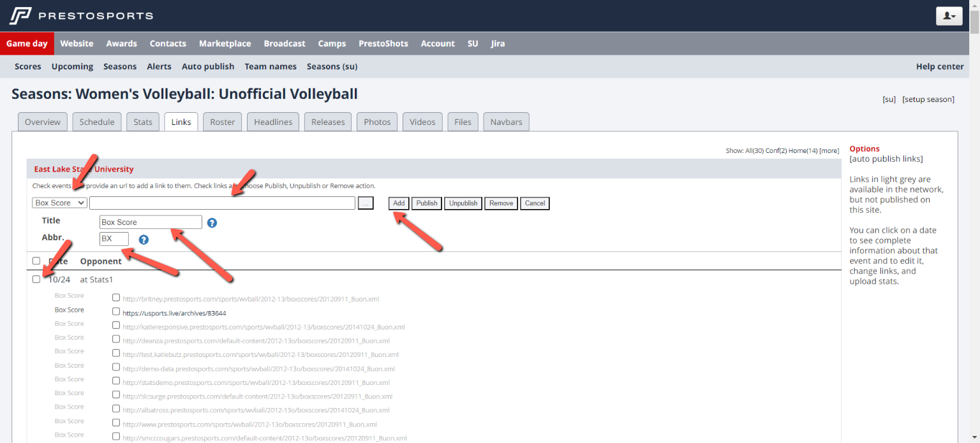Switch to the Schedule tab
The image size is (980, 443).
[97, 122]
